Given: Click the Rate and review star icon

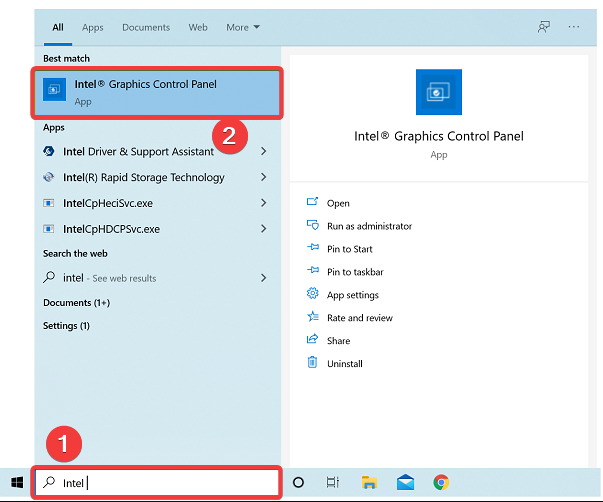Looking at the screenshot, I should tap(313, 316).
